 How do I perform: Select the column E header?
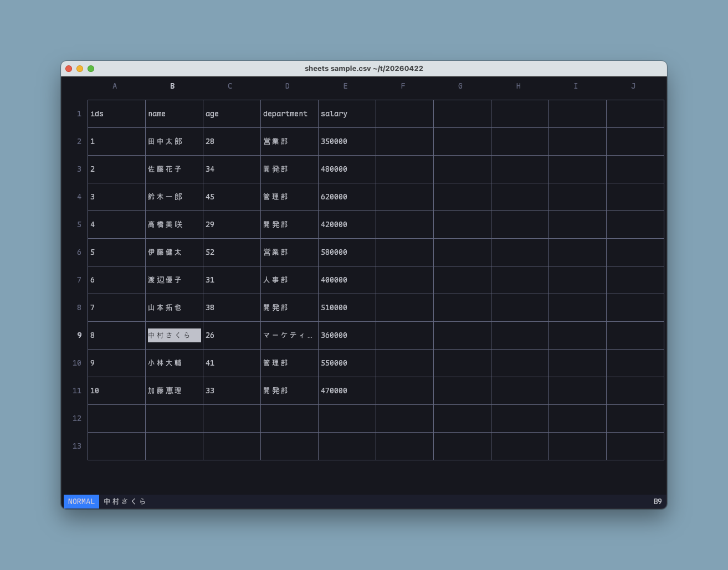click(345, 86)
